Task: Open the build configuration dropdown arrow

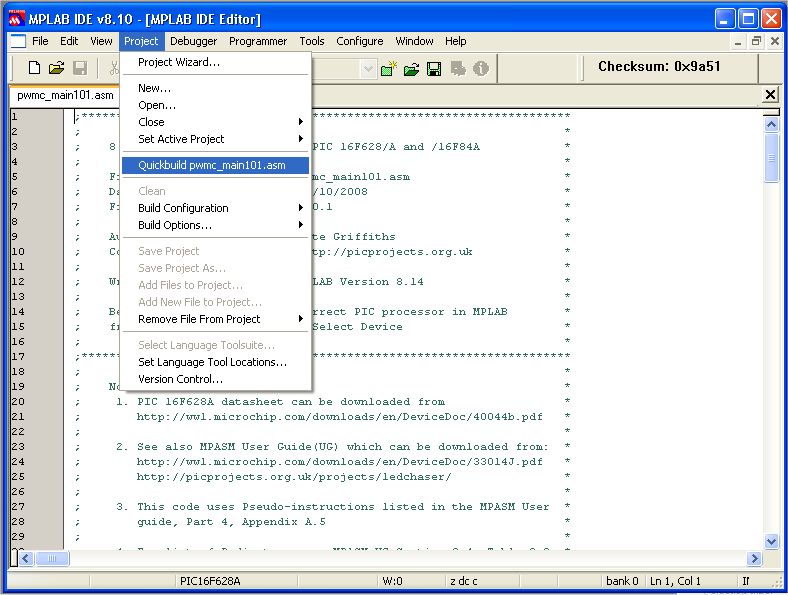Action: pyautogui.click(x=368, y=68)
